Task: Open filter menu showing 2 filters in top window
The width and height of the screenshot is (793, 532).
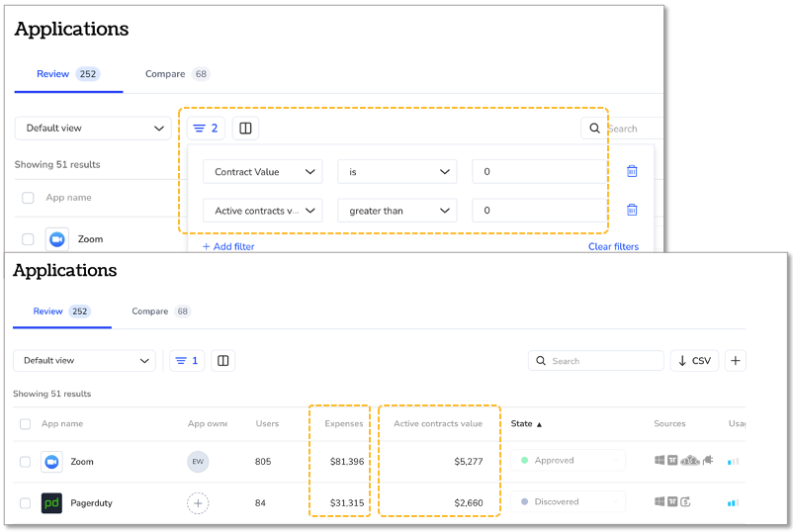Action: (206, 129)
